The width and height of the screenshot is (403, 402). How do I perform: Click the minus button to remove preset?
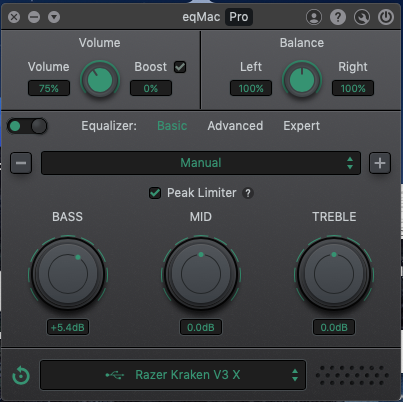click(x=21, y=163)
